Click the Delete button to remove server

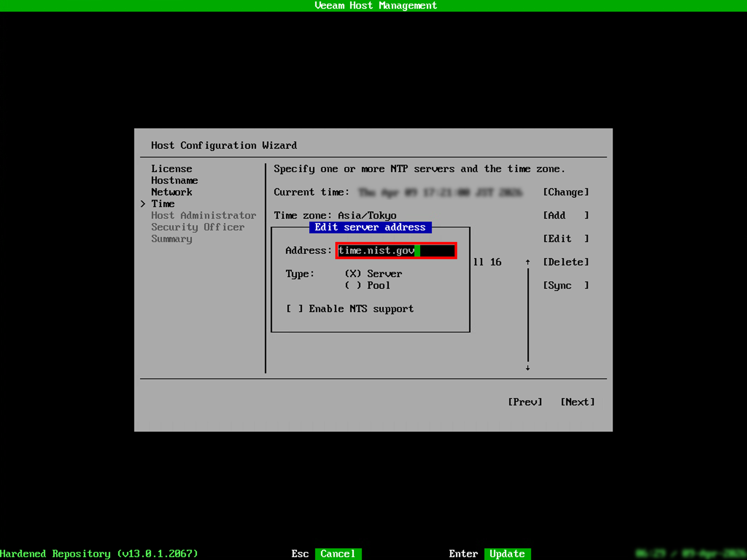[566, 262]
